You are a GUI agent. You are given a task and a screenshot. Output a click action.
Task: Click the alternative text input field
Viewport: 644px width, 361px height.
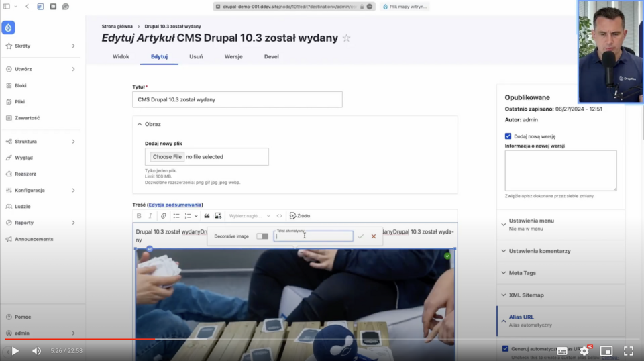(313, 236)
